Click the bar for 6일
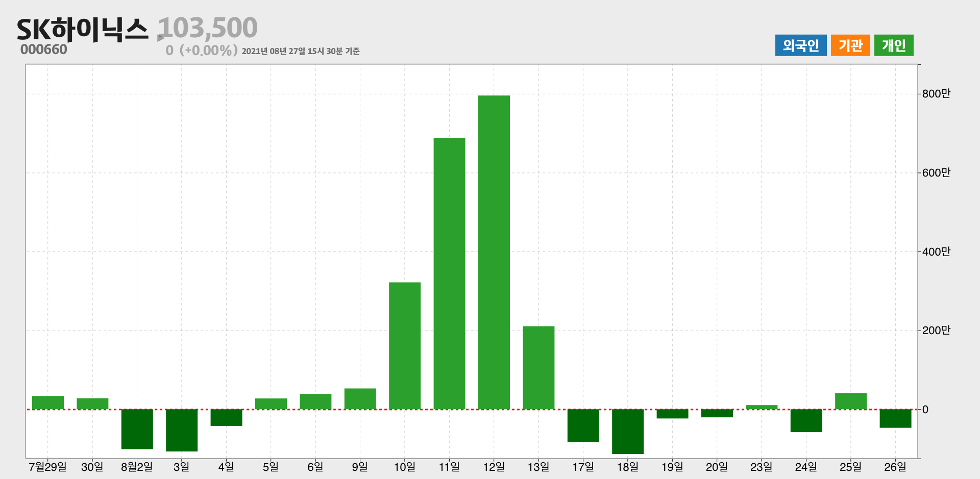The image size is (980, 479). click(315, 401)
